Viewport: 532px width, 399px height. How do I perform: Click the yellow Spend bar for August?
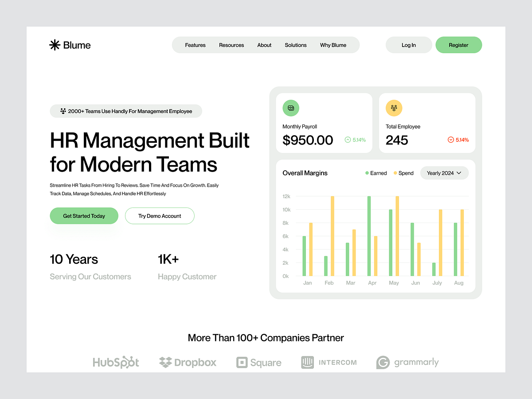tap(462, 243)
